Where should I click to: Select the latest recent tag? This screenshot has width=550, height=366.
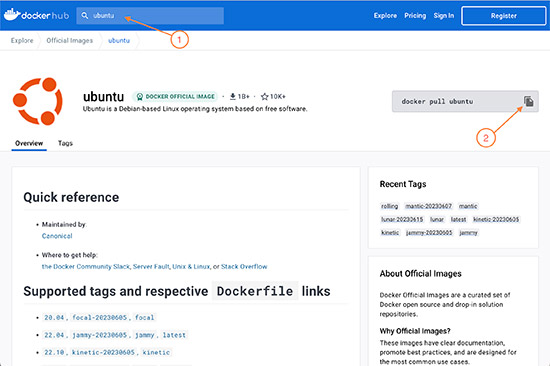tap(458, 219)
